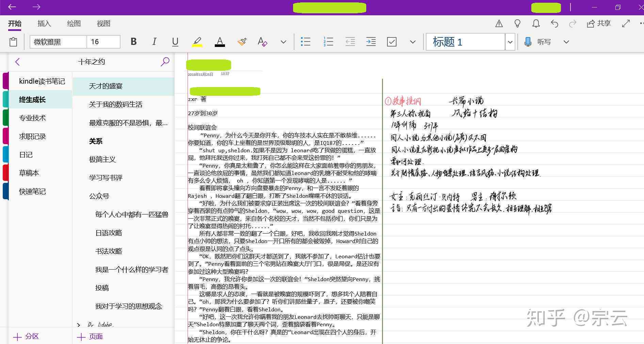Image resolution: width=644 pixels, height=344 pixels.
Task: Insert a bulleted list
Action: pos(305,42)
